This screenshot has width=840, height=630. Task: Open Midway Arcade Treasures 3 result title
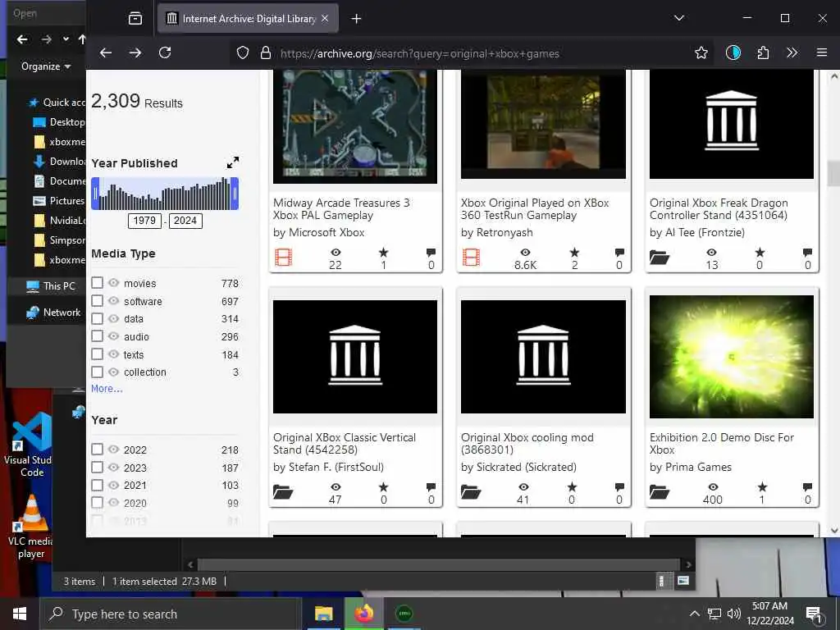coord(341,209)
